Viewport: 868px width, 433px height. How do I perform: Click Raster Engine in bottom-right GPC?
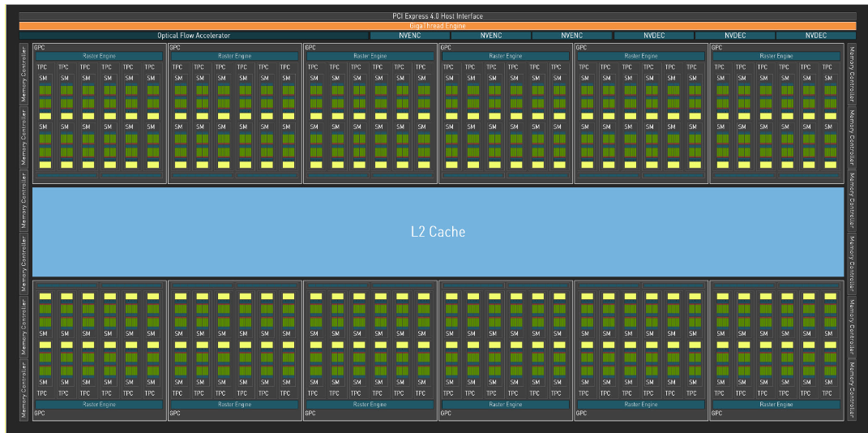[x=776, y=404]
